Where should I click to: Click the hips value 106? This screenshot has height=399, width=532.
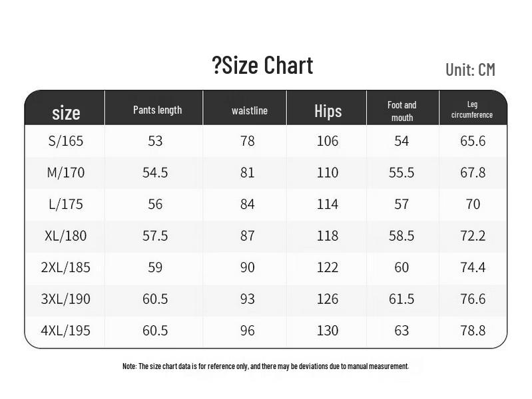pyautogui.click(x=328, y=141)
